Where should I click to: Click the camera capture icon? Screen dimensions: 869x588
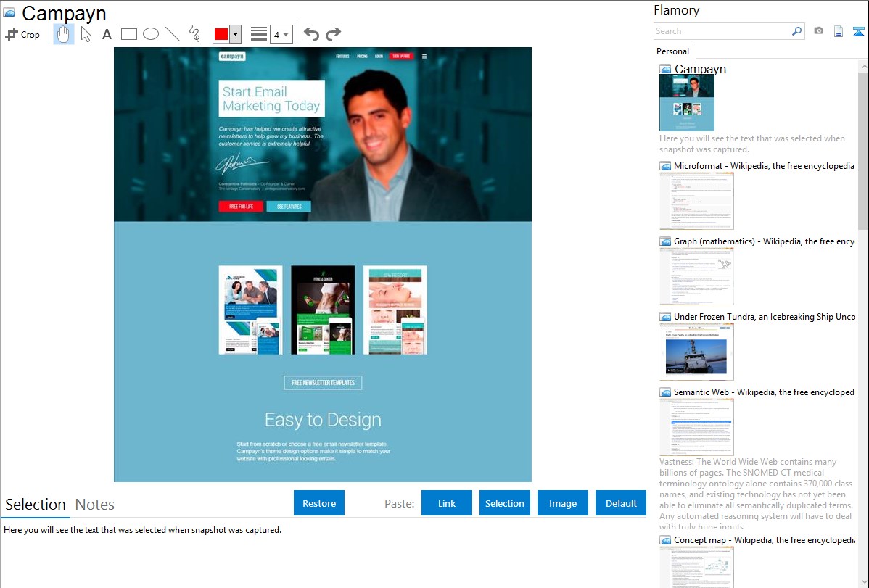point(818,31)
